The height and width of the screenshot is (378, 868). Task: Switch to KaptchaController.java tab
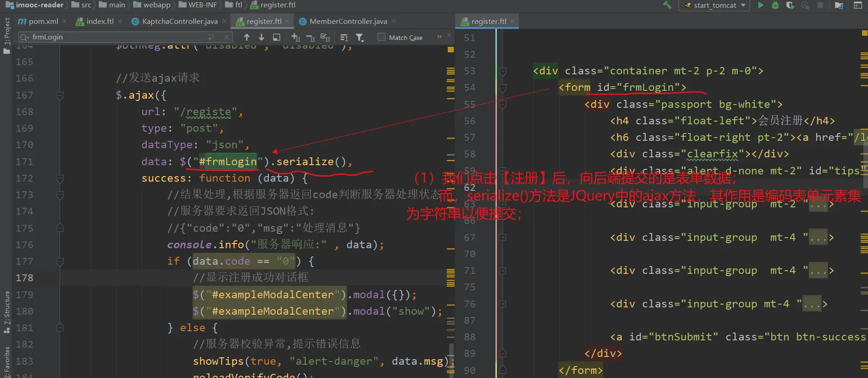pos(179,21)
